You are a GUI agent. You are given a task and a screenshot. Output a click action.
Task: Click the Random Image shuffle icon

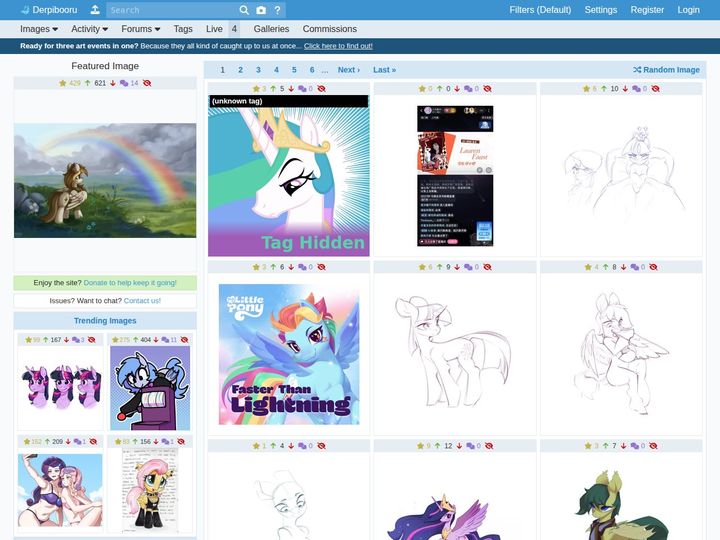pos(637,70)
